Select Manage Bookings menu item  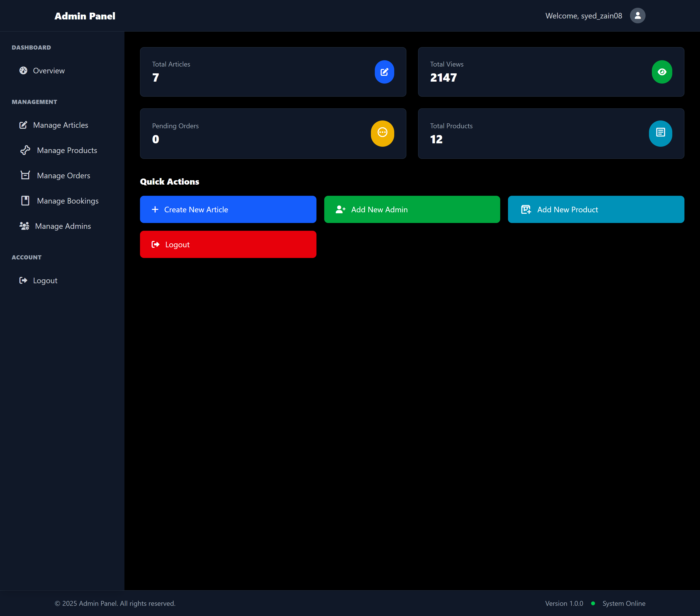coord(68,201)
